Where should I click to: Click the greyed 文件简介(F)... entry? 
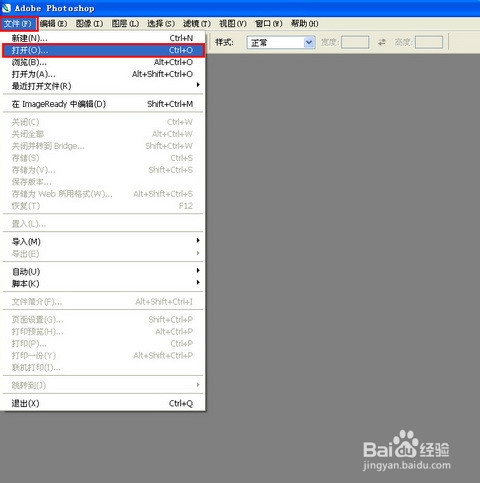click(103, 302)
